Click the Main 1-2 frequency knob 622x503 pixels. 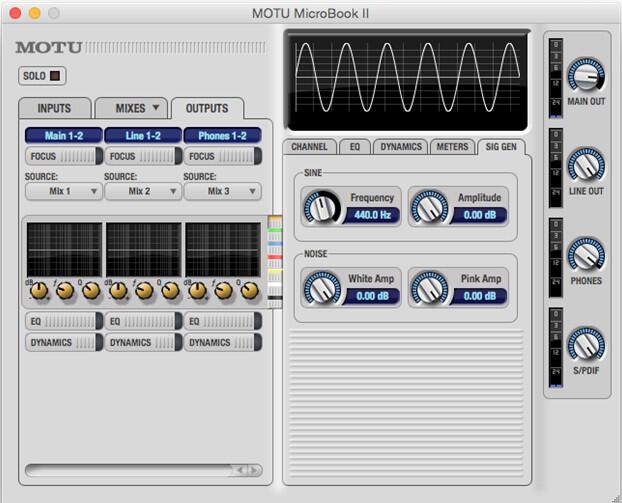[x=65, y=291]
